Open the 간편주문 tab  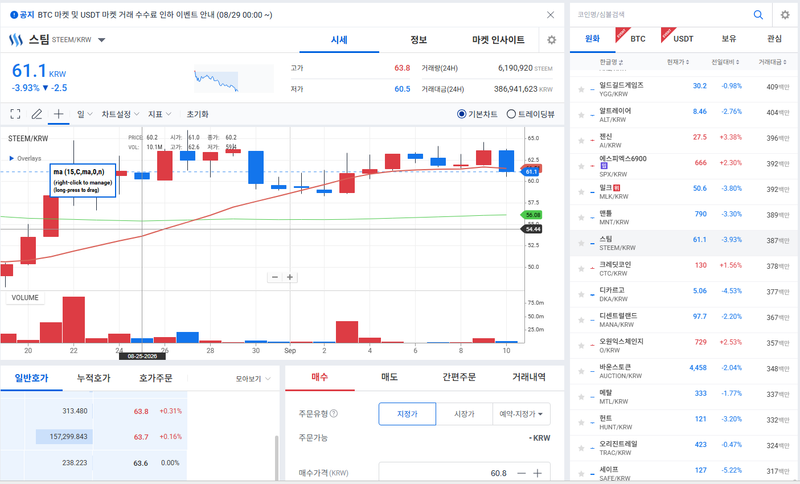pyautogui.click(x=459, y=377)
